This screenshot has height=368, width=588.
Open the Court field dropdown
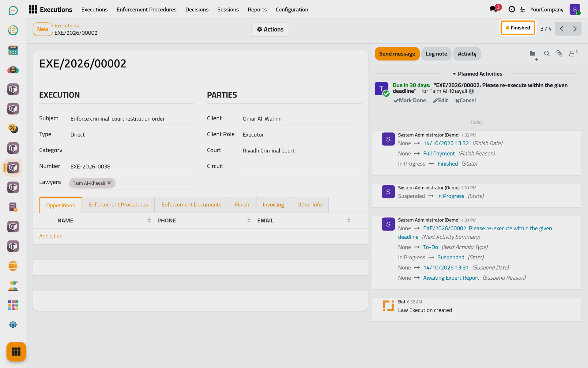click(x=296, y=151)
